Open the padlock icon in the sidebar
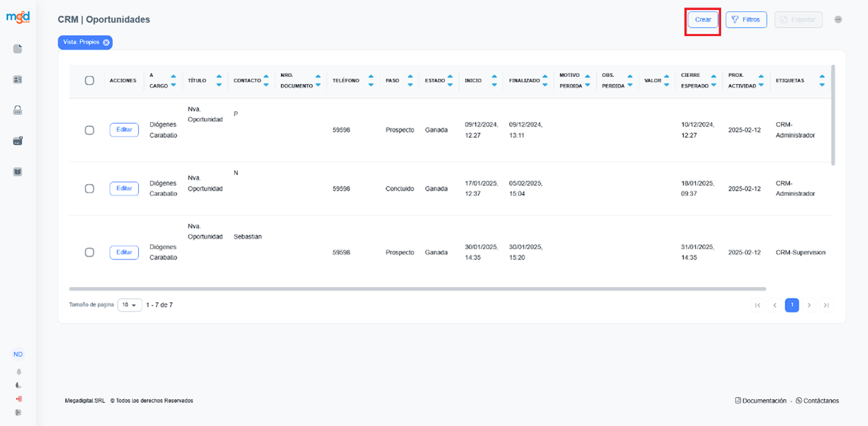This screenshot has height=426, width=868. pyautogui.click(x=18, y=110)
